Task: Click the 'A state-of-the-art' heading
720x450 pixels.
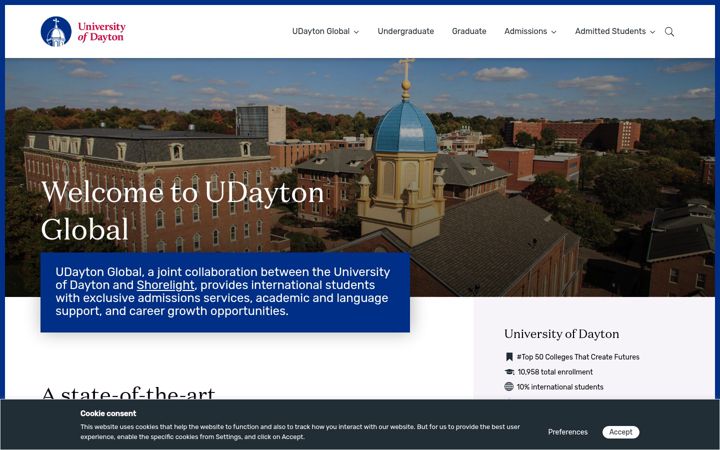Action: 129,393
